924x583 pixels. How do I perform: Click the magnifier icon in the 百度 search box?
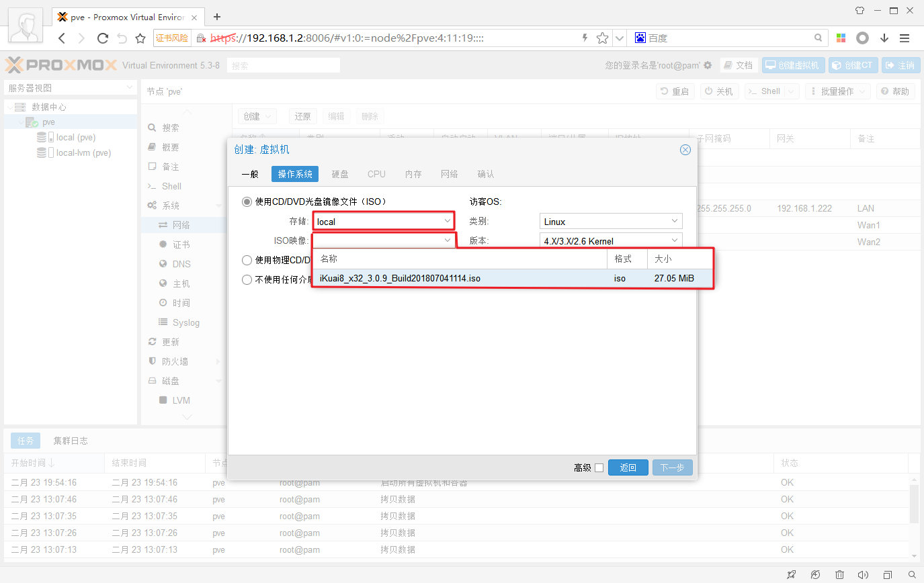pos(818,38)
